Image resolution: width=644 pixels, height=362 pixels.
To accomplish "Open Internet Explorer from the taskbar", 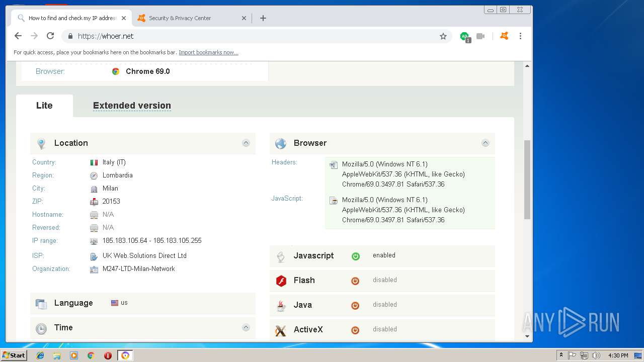I will point(40,355).
